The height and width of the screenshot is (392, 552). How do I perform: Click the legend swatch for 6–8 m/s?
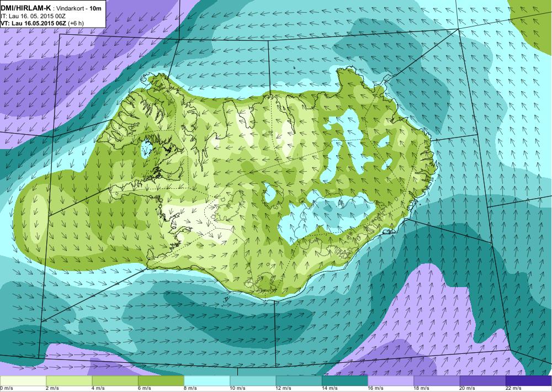(x=161, y=381)
